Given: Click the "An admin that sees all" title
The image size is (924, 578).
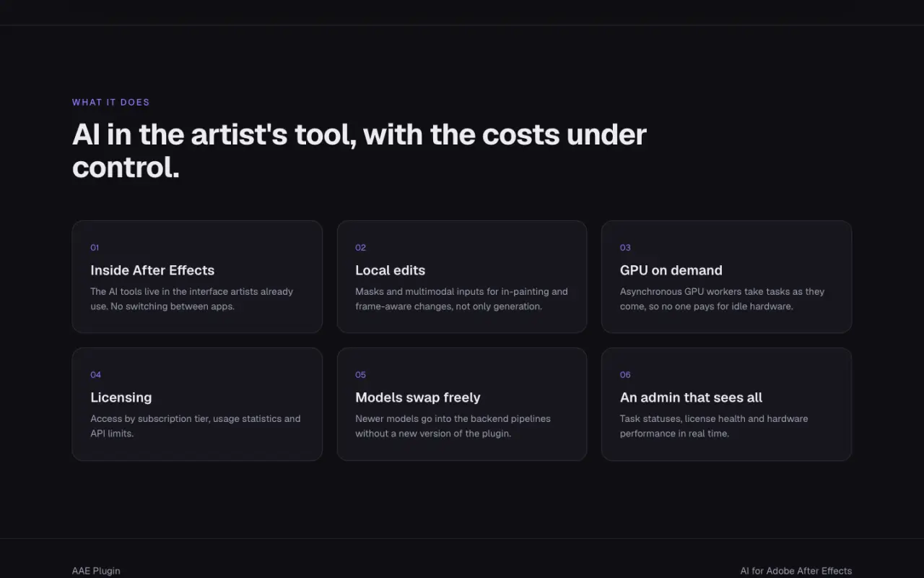Looking at the screenshot, I should pos(691,397).
